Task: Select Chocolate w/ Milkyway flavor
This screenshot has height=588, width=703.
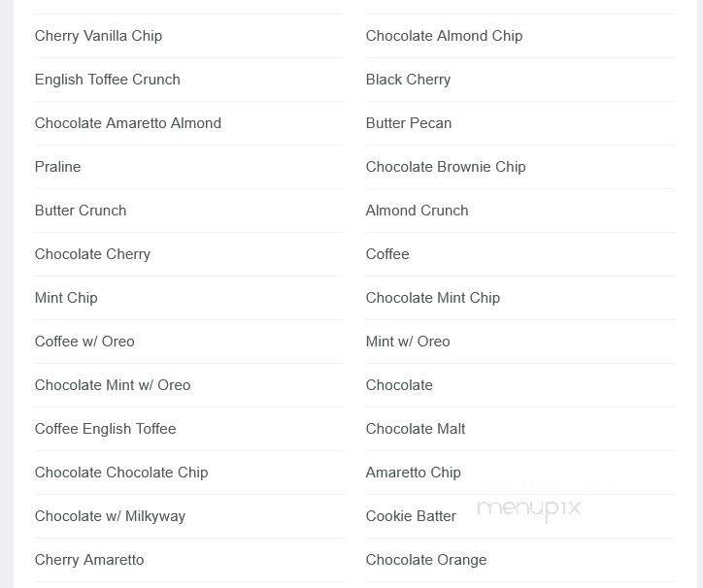Action: point(110,516)
